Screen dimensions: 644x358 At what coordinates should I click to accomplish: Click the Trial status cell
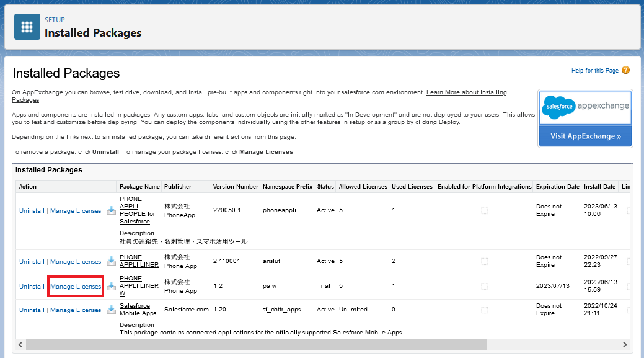coord(324,285)
